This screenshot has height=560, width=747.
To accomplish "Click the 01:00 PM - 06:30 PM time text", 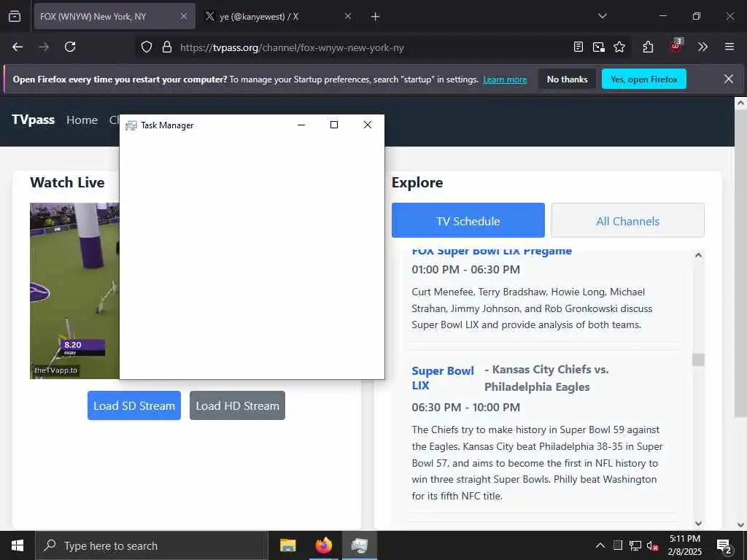I will tap(465, 270).
